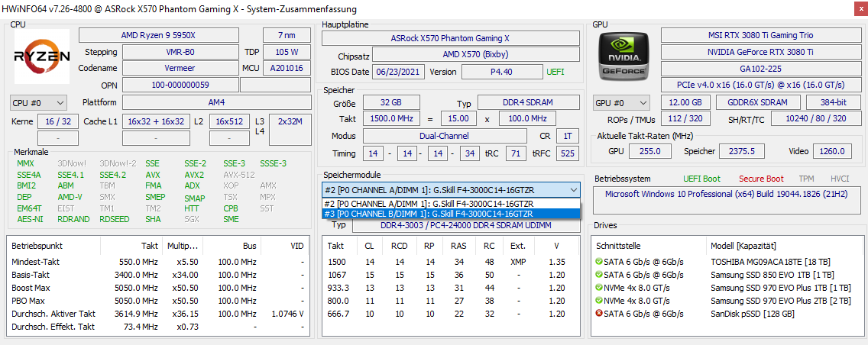Click the 16 / 32 cores field
The height and width of the screenshot is (345, 868).
coord(57,121)
